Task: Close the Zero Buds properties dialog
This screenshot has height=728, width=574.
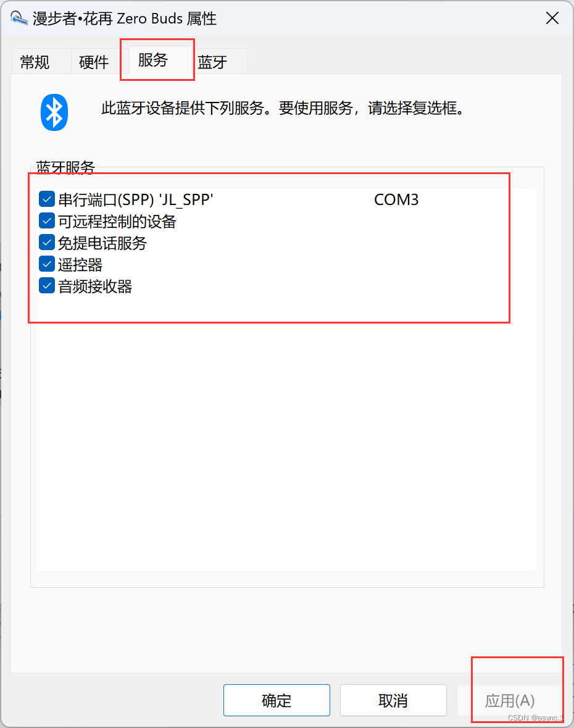Action: (552, 18)
